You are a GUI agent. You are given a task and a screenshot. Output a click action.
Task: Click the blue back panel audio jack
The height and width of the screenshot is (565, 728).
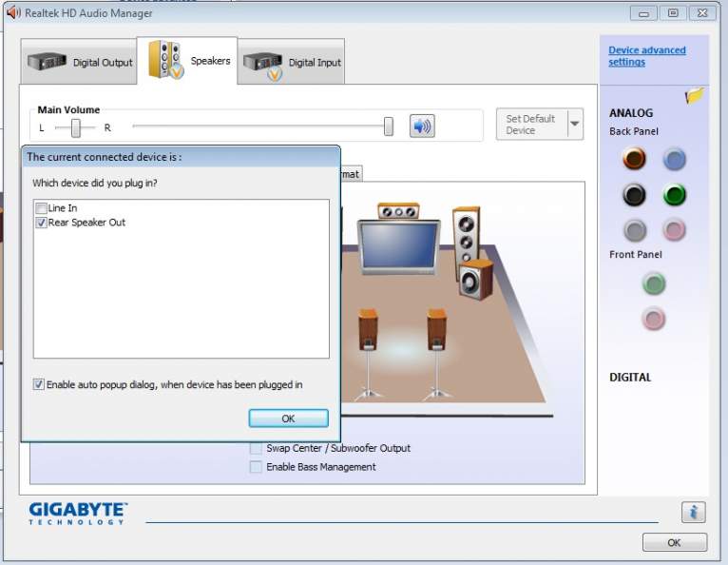click(674, 159)
